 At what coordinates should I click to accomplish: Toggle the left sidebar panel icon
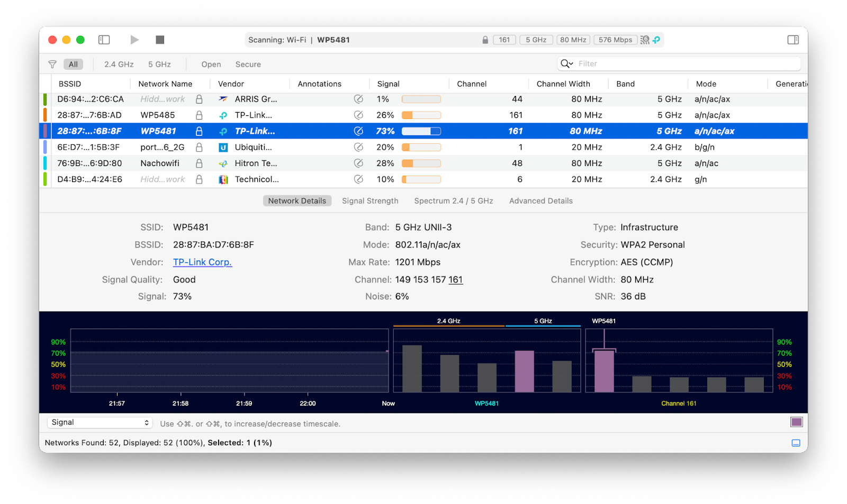(104, 40)
